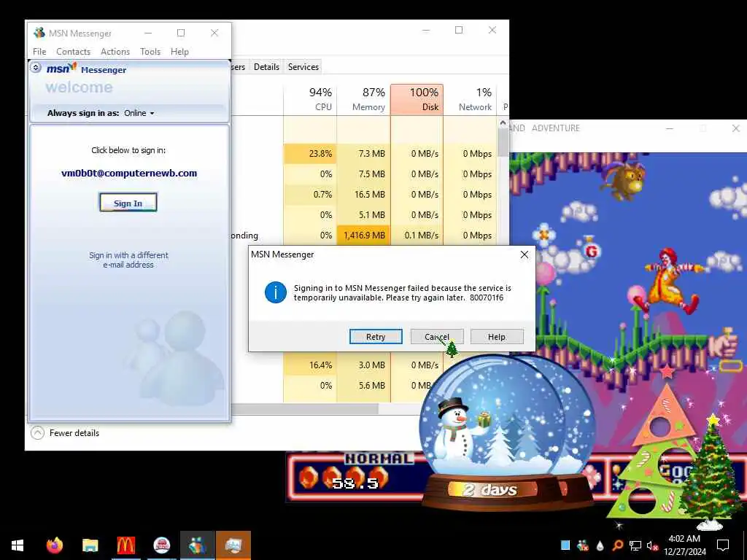Click Cancel in the MSN Messenger dialog

(437, 337)
